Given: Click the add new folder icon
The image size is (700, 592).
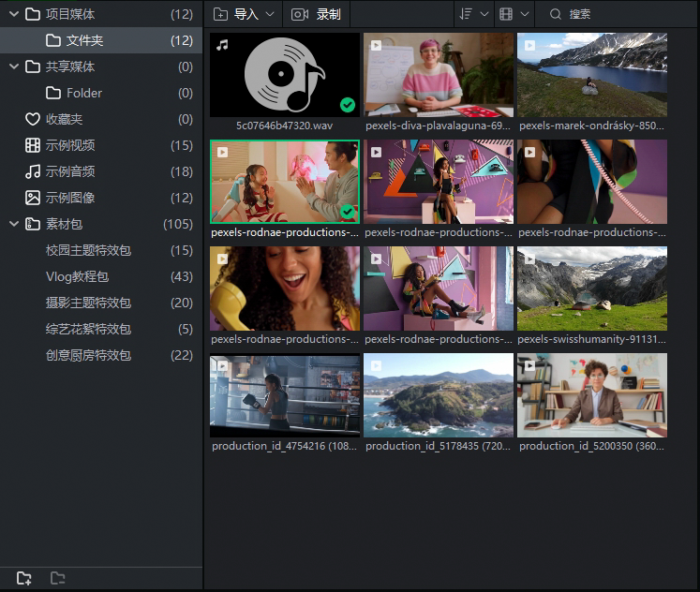Looking at the screenshot, I should [x=24, y=578].
